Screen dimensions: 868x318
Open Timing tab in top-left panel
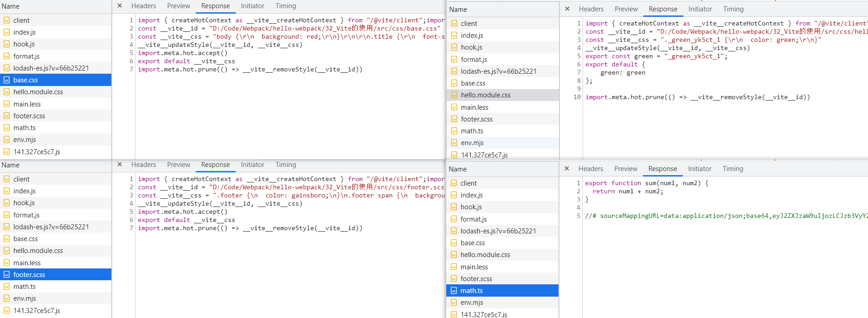[x=286, y=6]
